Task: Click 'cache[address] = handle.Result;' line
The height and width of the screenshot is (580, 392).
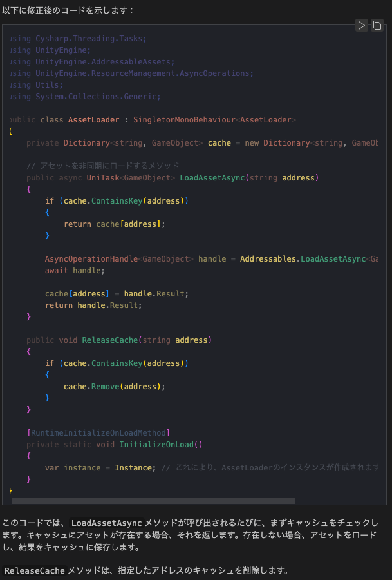Action: click(117, 294)
